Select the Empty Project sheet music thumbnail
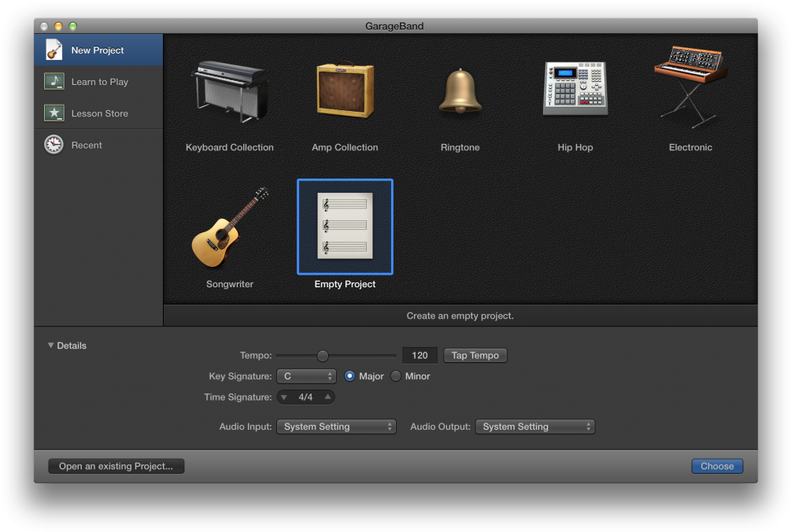This screenshot has width=791, height=532. pos(345,227)
